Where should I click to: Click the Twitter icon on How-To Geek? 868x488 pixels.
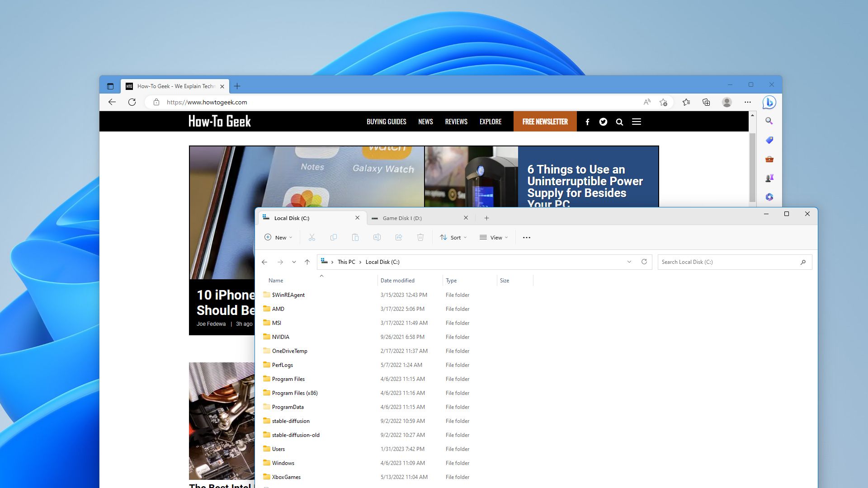tap(603, 122)
